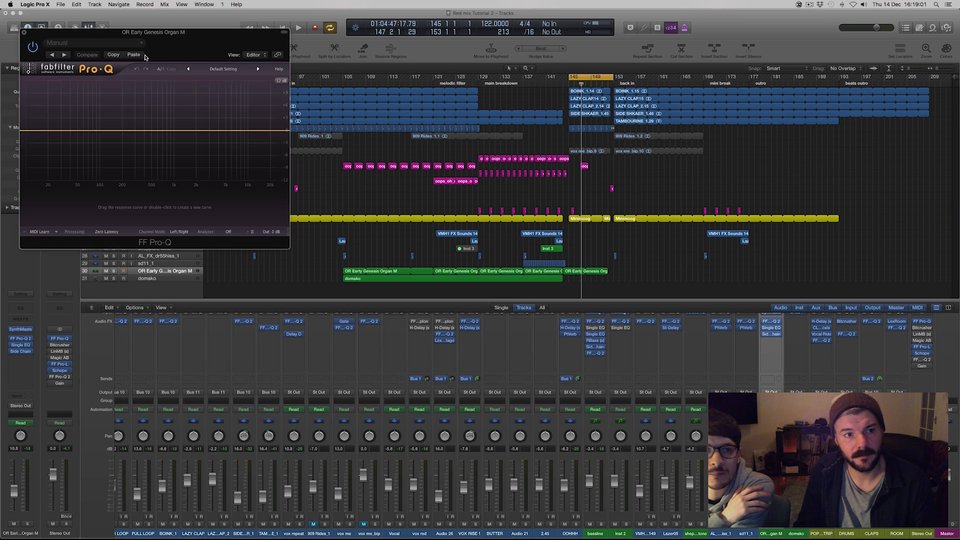Click the Insert Section toolbar icon

click(714, 50)
